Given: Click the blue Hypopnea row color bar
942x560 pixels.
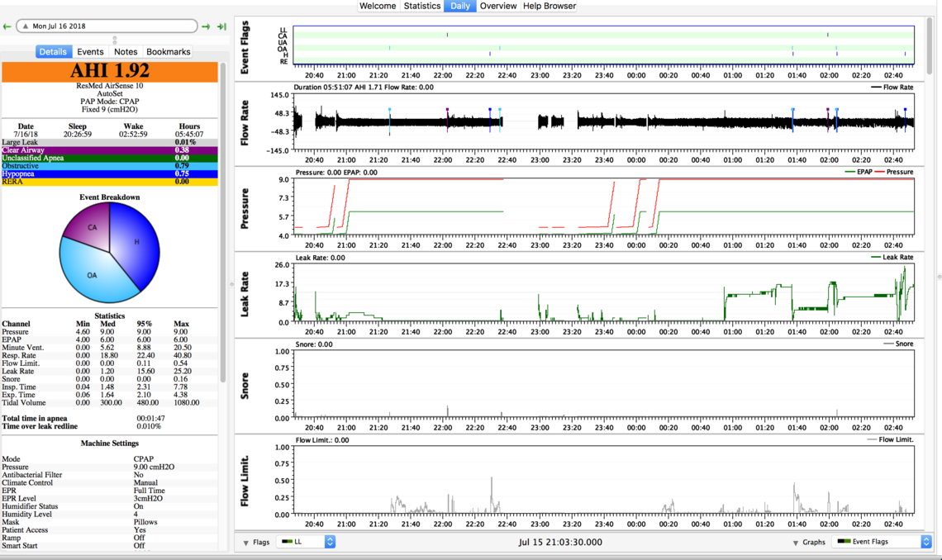Looking at the screenshot, I should click(x=109, y=174).
